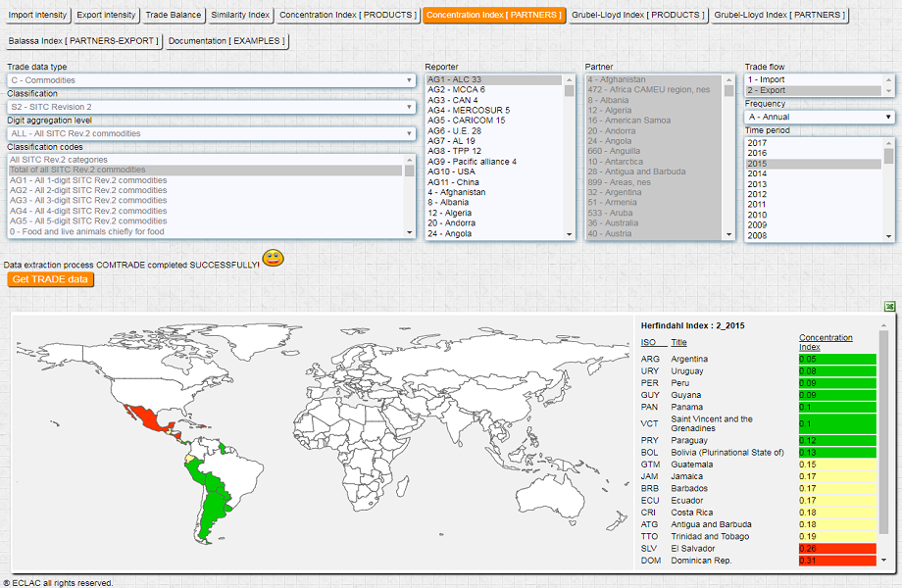This screenshot has width=902, height=588.
Task: Open the Trade data type dropdown
Action: [x=212, y=80]
